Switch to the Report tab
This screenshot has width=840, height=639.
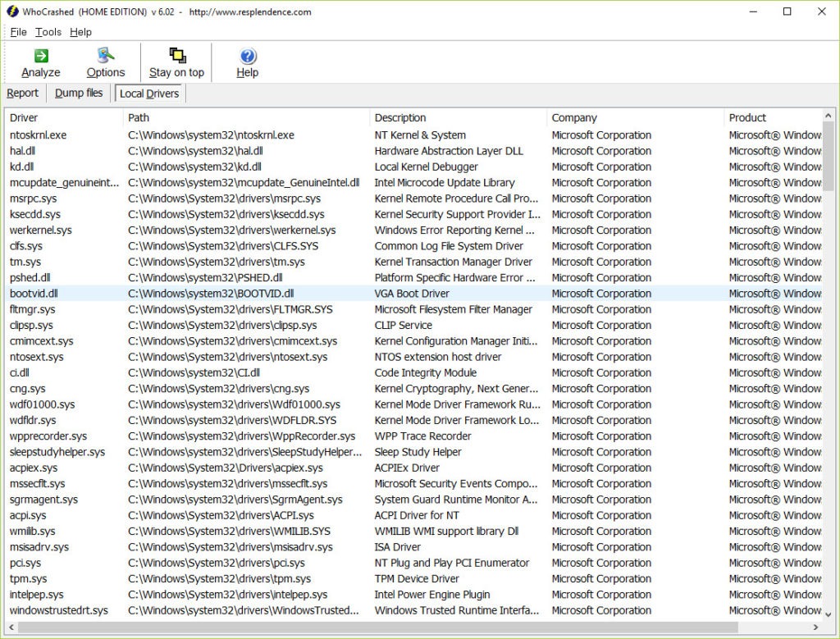tap(22, 94)
